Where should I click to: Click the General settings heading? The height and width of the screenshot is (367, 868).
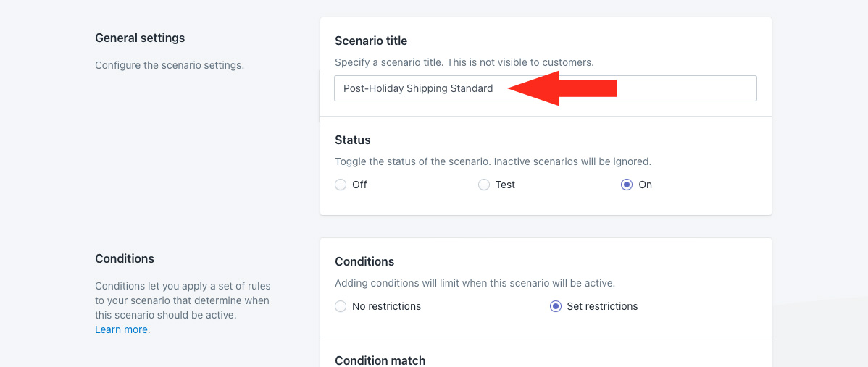[x=140, y=38]
